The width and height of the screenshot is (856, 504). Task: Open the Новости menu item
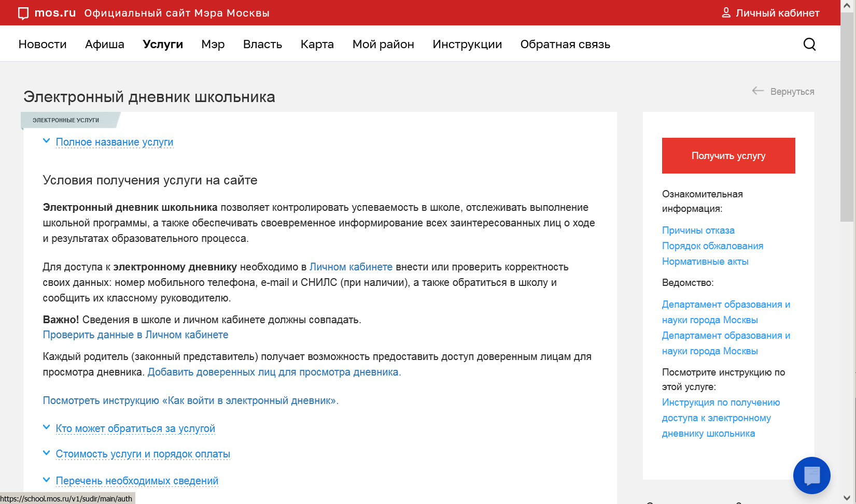click(43, 45)
